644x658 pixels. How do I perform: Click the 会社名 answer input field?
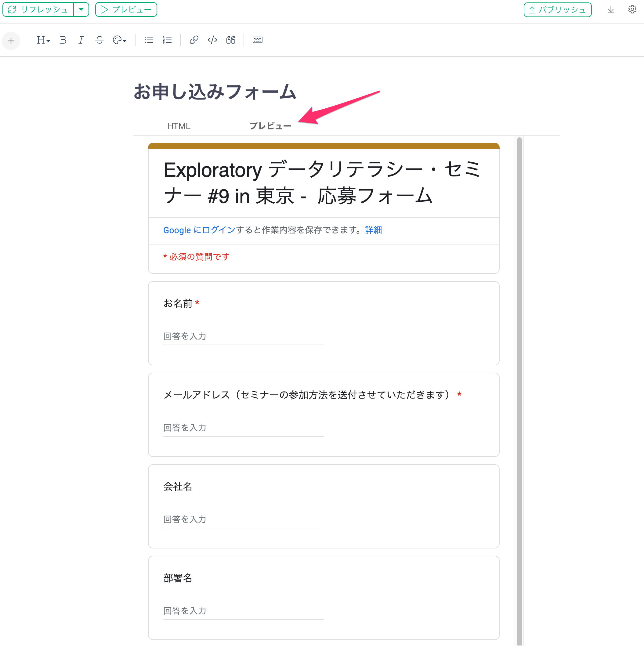point(243,519)
